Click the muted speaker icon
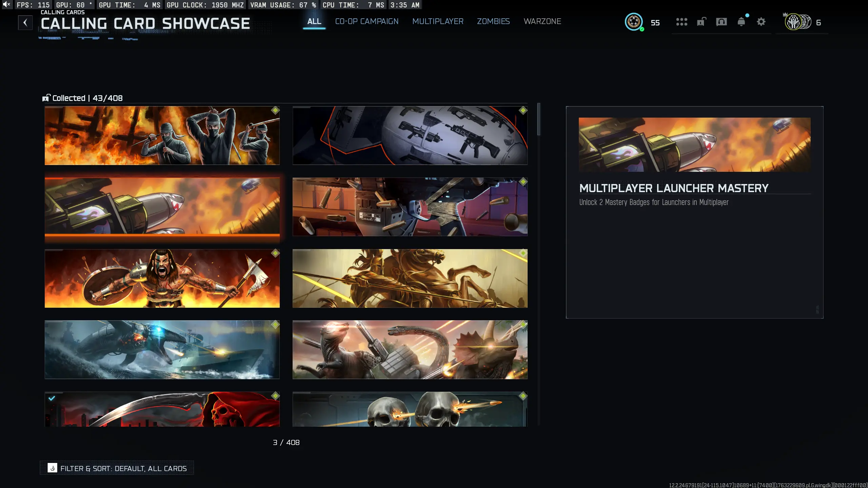This screenshot has width=868, height=488. [6, 4]
